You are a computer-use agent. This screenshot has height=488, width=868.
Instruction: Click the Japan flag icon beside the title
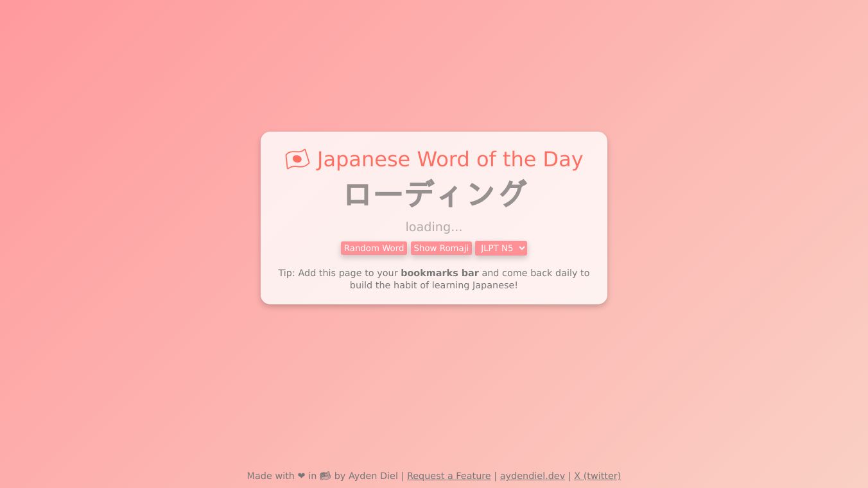tap(297, 159)
